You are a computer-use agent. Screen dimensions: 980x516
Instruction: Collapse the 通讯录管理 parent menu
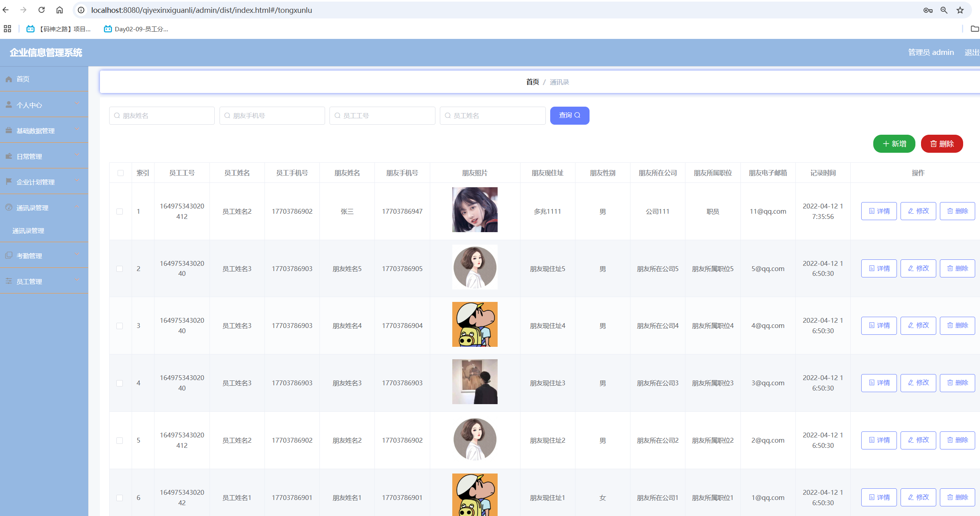click(x=44, y=208)
